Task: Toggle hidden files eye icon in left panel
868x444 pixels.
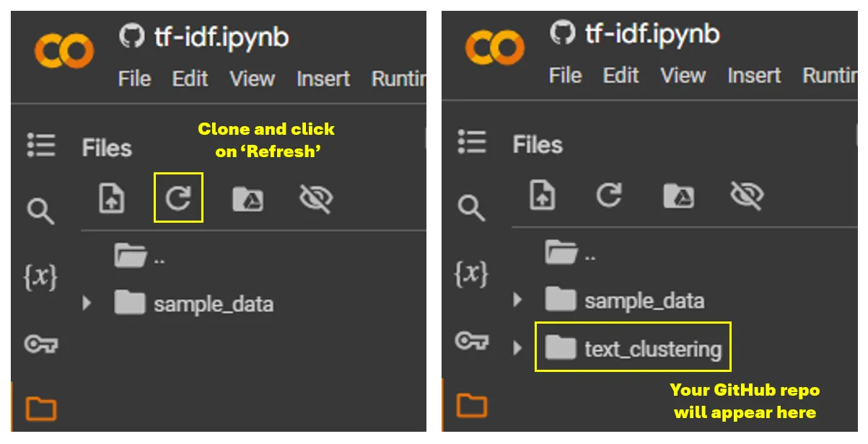Action: pos(316,198)
